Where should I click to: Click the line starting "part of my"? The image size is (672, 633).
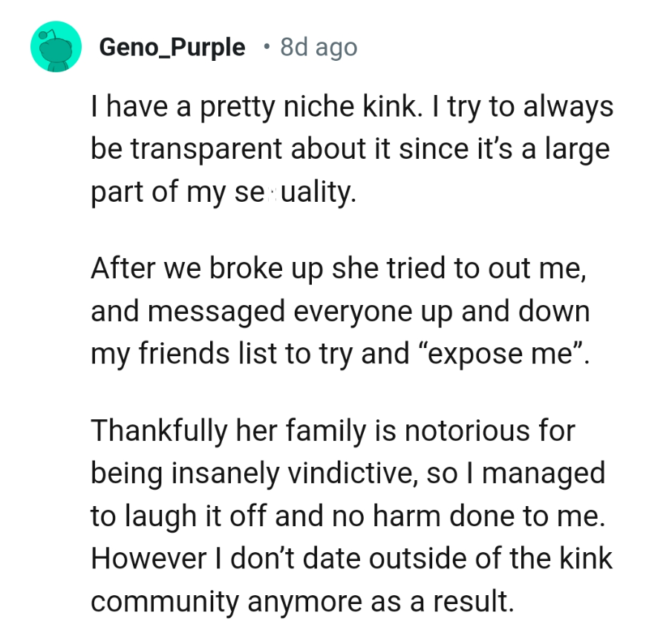click(223, 194)
